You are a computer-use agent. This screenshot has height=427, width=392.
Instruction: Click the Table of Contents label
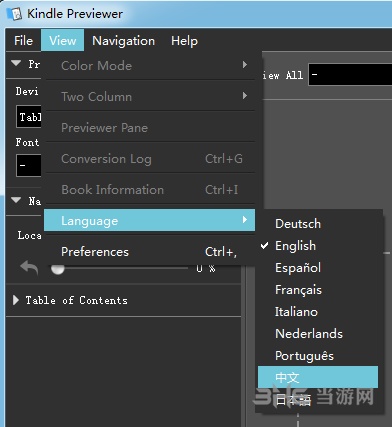pyautogui.click(x=77, y=300)
